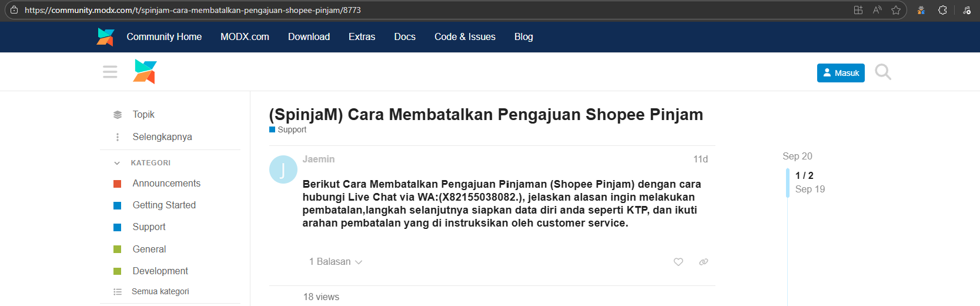980x306 pixels.
Task: Click the search magnifier icon
Action: pos(882,72)
